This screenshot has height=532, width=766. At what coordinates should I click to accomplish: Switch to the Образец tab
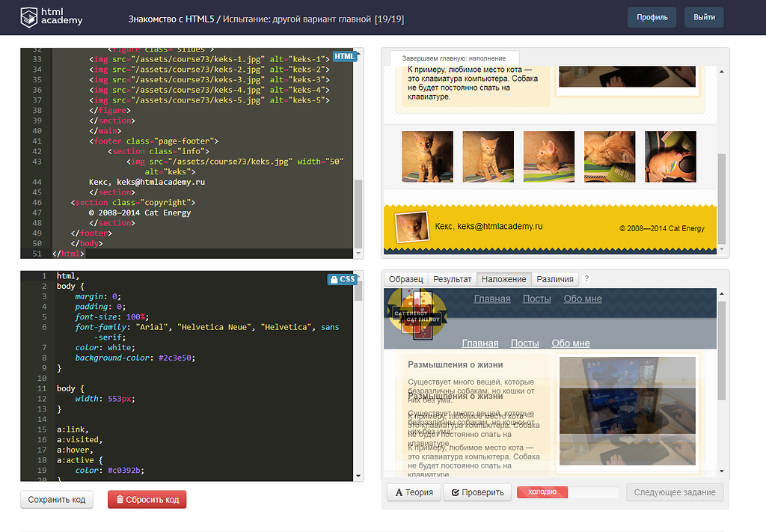pyautogui.click(x=405, y=279)
